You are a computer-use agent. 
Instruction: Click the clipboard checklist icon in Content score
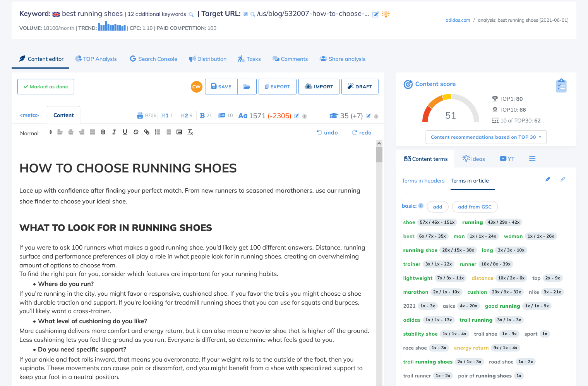[561, 86]
